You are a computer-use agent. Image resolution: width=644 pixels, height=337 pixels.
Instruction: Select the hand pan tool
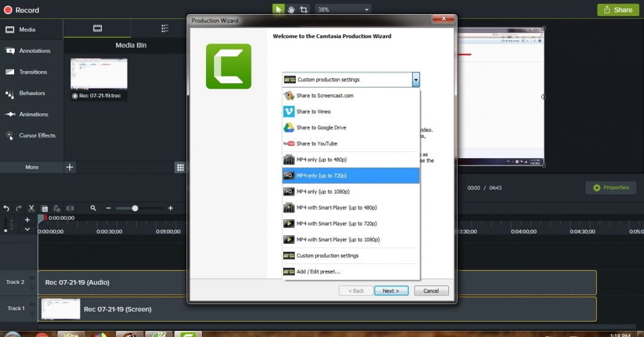pyautogui.click(x=291, y=9)
